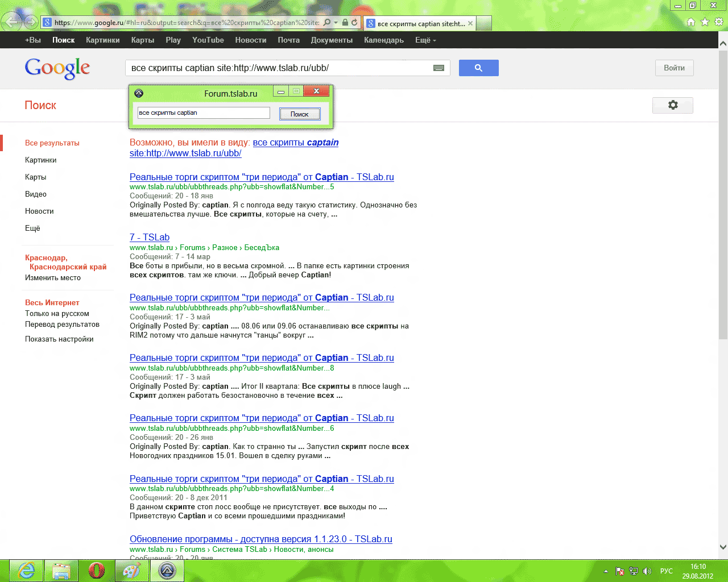Expand the Ещё menu in top bar
This screenshot has width=728, height=582.
(x=425, y=40)
